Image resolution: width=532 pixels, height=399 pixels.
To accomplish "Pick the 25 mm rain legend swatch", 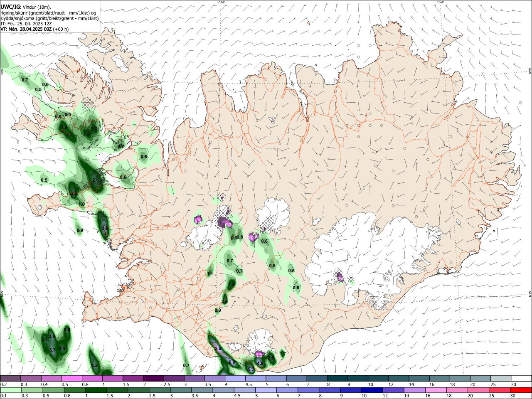I will tap(500, 390).
